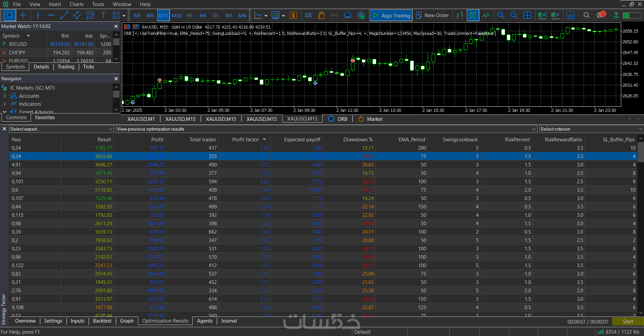The image size is (644, 336).
Task: Toggle chart shift from right edge
Action: point(555,15)
